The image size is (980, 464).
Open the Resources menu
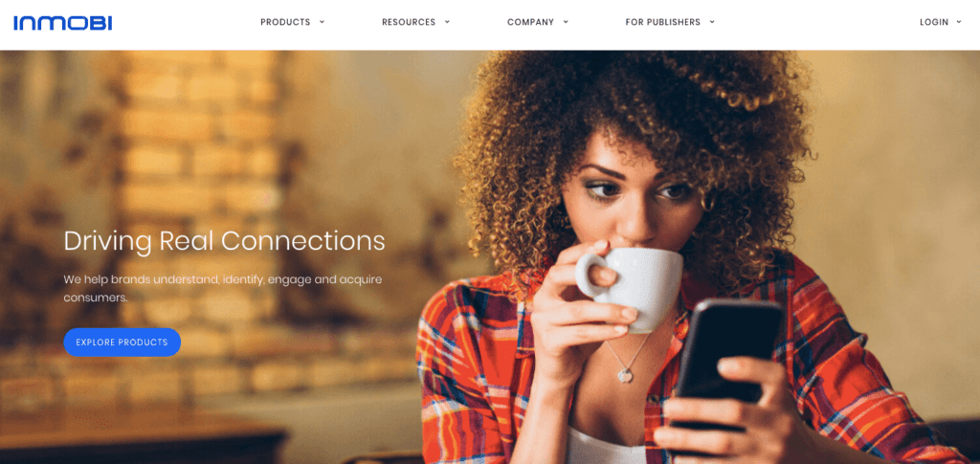409,22
